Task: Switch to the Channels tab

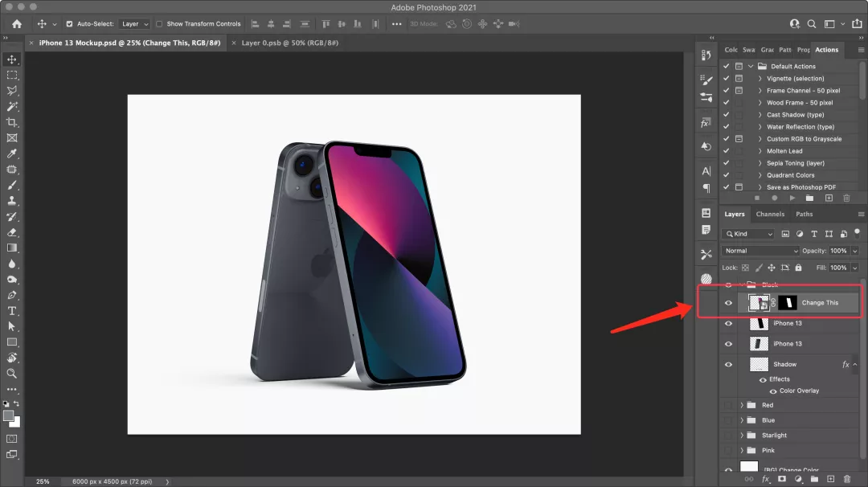Action: [x=770, y=214]
